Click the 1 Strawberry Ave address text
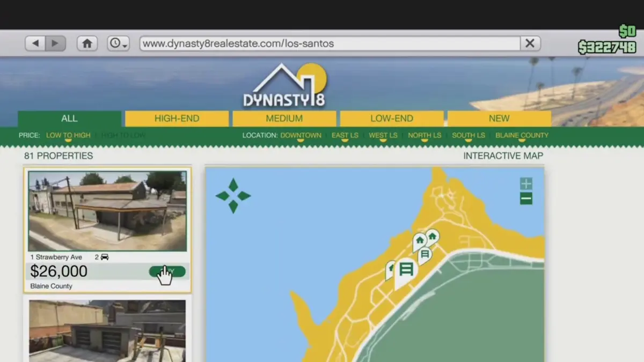 [x=56, y=257]
